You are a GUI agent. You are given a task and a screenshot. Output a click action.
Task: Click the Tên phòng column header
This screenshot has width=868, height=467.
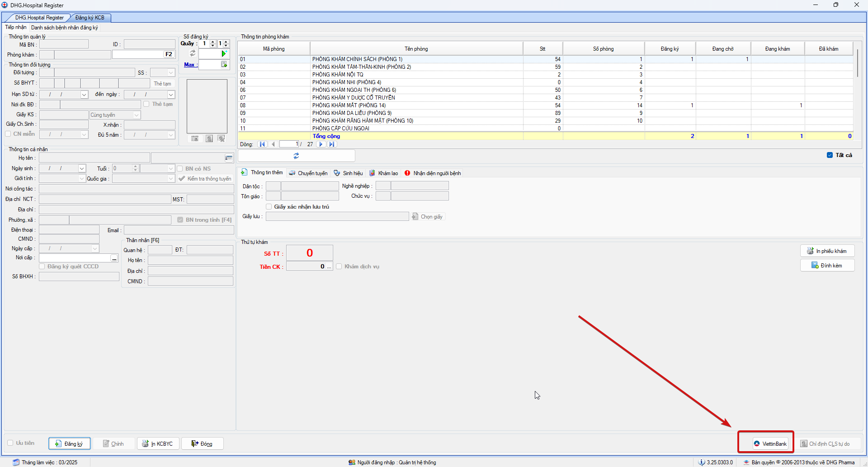[x=416, y=49]
